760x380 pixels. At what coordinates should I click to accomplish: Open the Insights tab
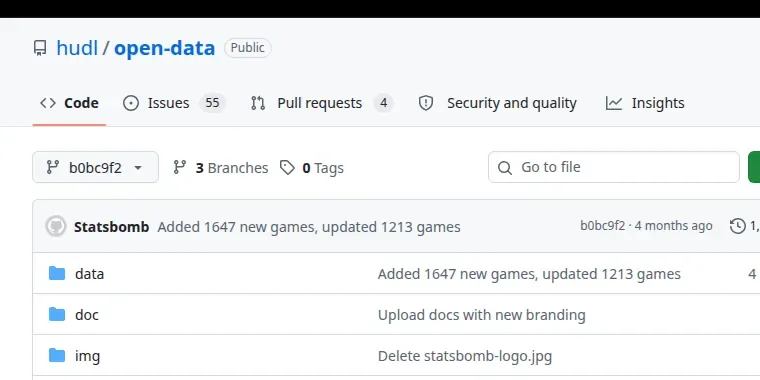645,103
